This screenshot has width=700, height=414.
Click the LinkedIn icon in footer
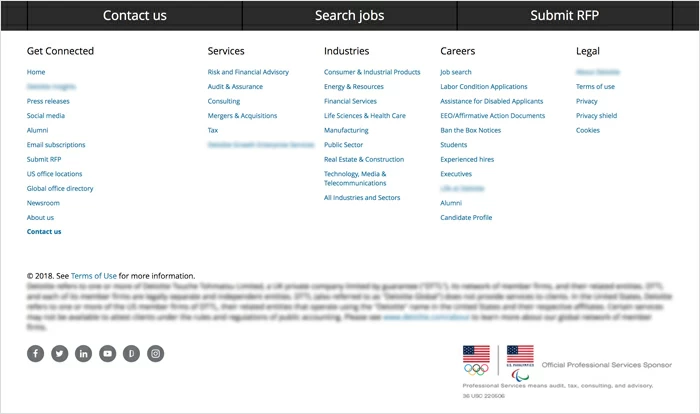tap(83, 353)
